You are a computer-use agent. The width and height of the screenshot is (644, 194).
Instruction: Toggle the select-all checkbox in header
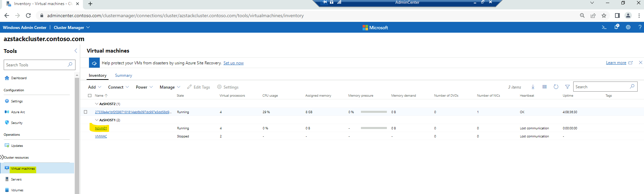tap(90, 96)
